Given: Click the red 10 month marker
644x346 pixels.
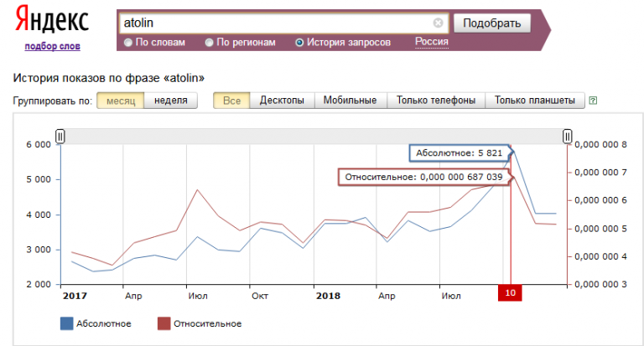Looking at the screenshot, I should click(x=509, y=292).
